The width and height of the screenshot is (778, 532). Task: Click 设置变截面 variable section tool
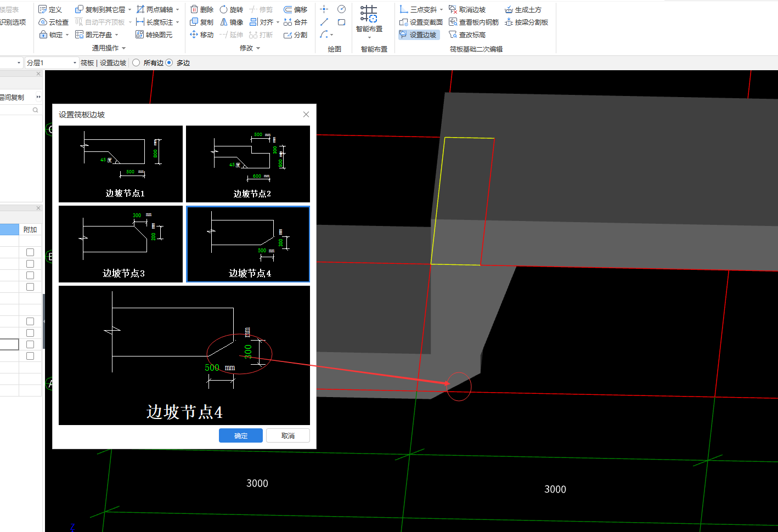(421, 22)
